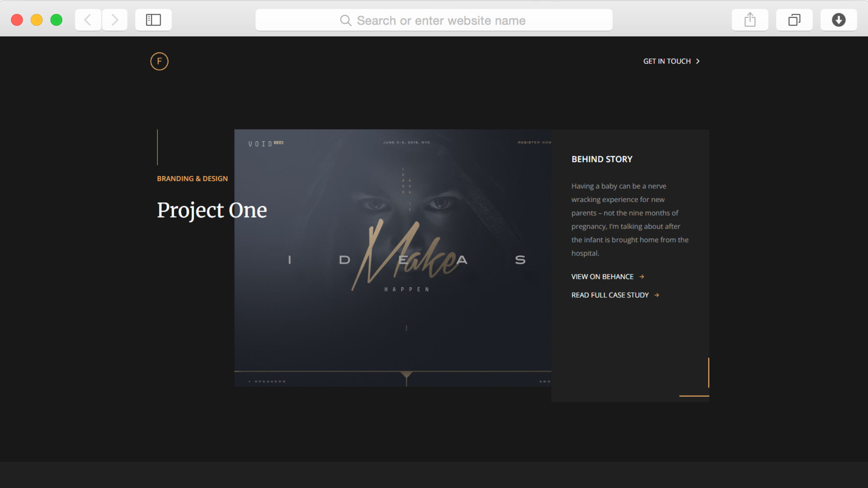Open the downloads arrow icon
The height and width of the screenshot is (488, 868).
838,20
